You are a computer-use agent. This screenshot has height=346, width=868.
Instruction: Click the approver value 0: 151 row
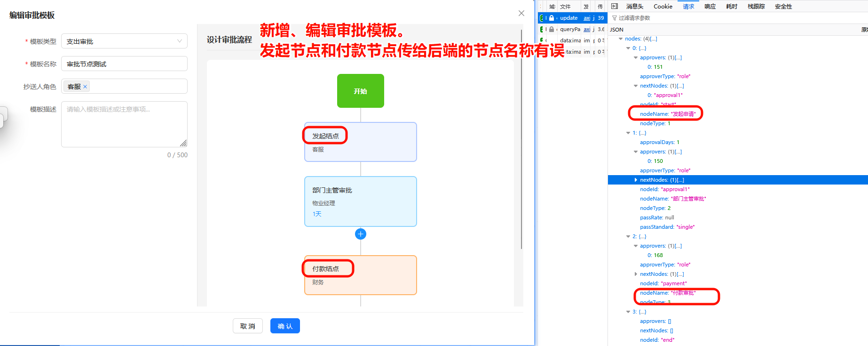655,67
